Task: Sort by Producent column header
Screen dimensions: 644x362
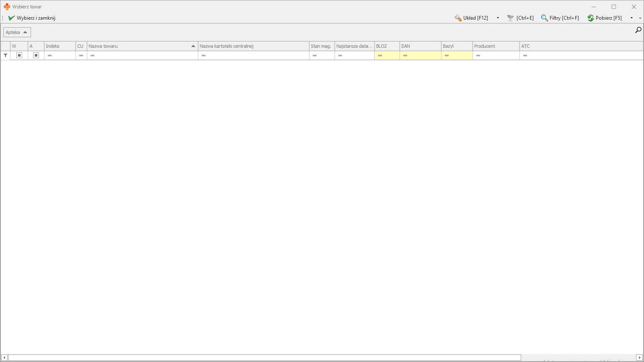Action: (x=495, y=46)
